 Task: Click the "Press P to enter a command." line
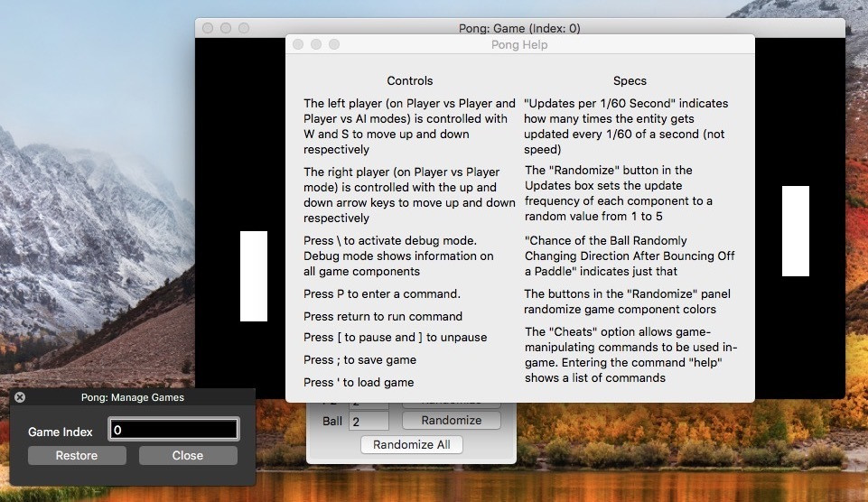[382, 294]
